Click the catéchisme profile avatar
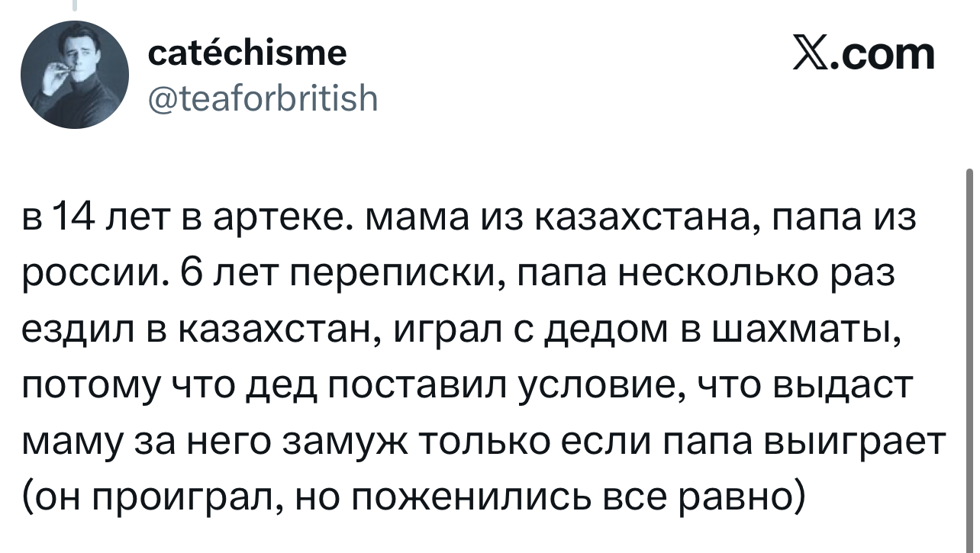Image resolution: width=980 pixels, height=553 pixels. [x=73, y=75]
